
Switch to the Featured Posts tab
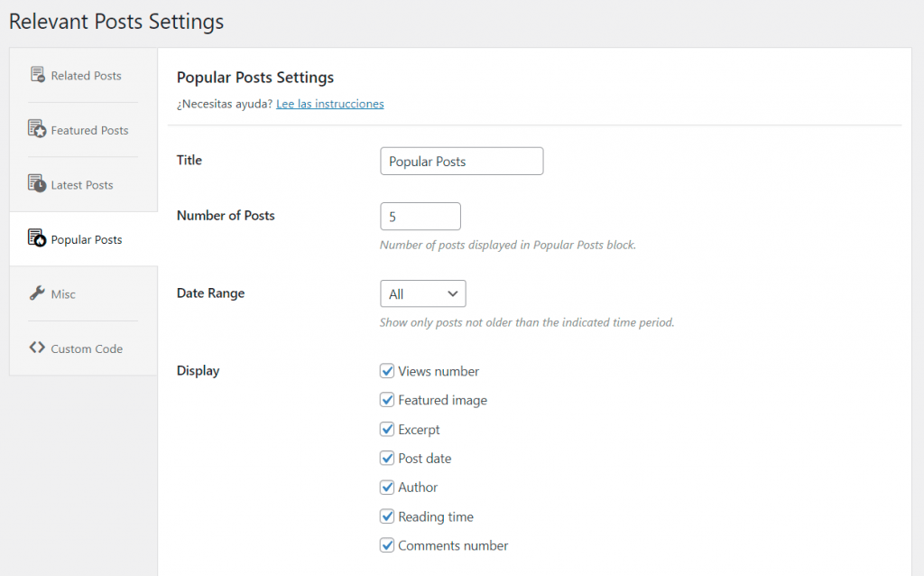tap(84, 130)
